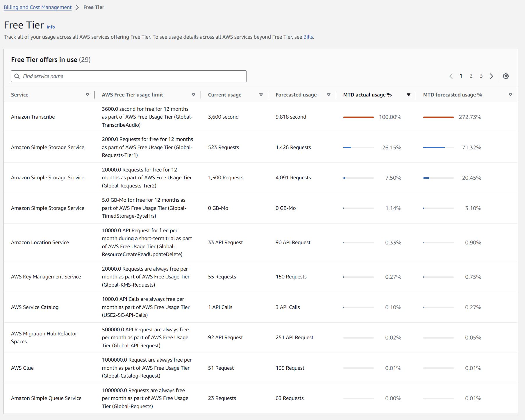The height and width of the screenshot is (420, 525).
Task: Open Billing and Cost Management breadcrumb
Action: [38, 7]
